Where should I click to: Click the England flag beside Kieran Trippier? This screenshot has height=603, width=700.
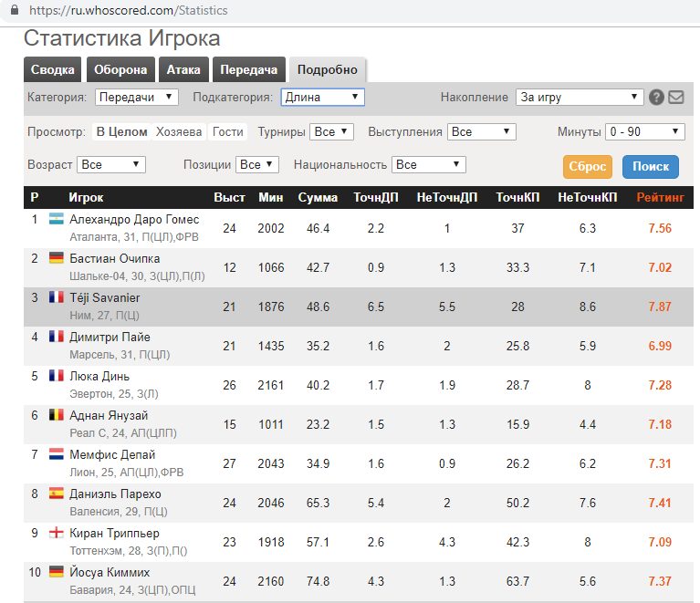(x=56, y=533)
